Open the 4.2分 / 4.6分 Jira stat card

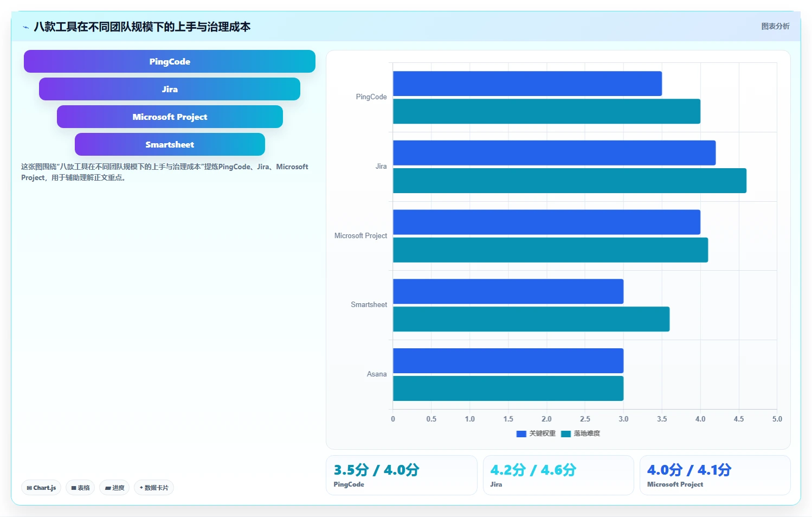coord(558,475)
